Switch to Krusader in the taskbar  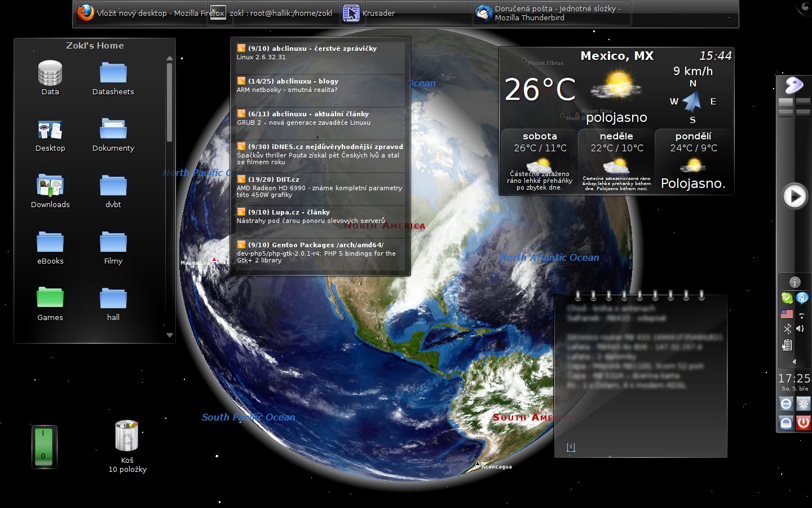[x=405, y=13]
